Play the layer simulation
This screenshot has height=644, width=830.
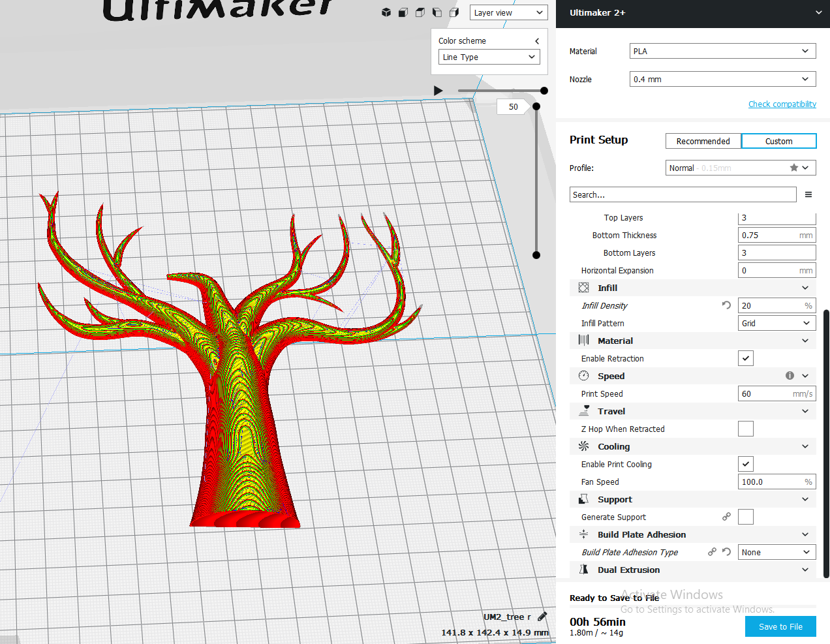click(438, 91)
